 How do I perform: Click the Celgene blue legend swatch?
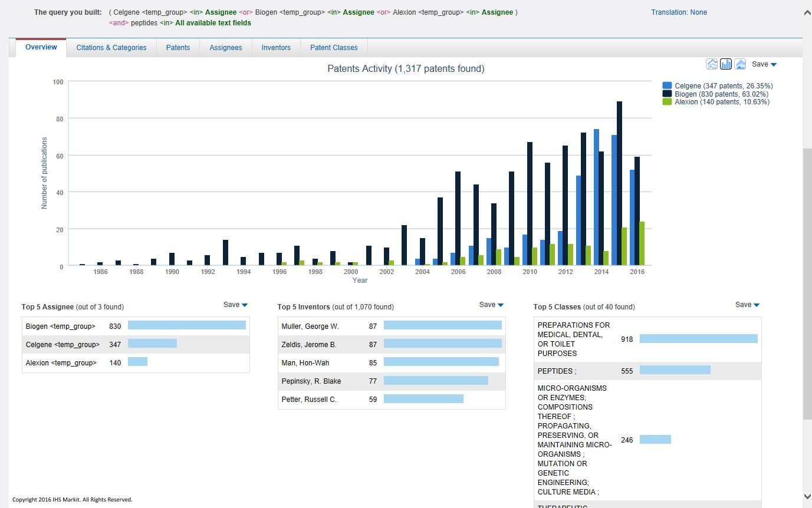[667, 86]
